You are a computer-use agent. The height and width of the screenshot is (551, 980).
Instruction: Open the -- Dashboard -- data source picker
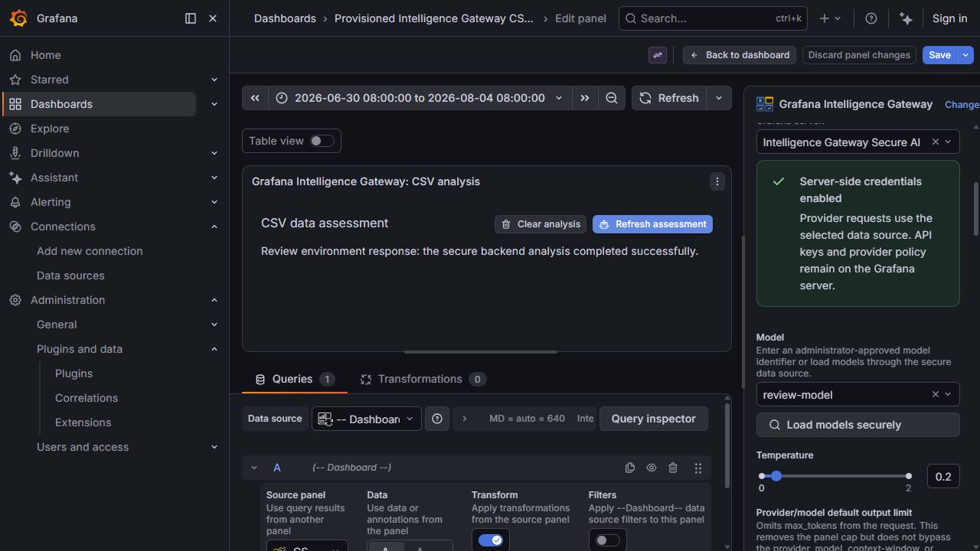[366, 419]
